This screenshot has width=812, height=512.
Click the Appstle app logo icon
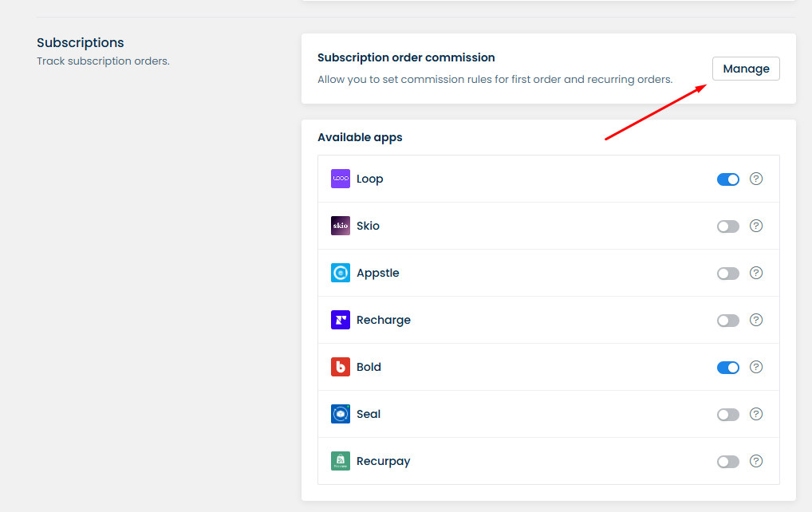pos(341,273)
